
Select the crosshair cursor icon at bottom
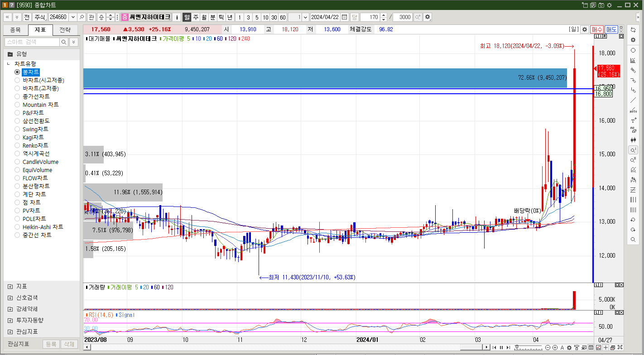coord(606,347)
